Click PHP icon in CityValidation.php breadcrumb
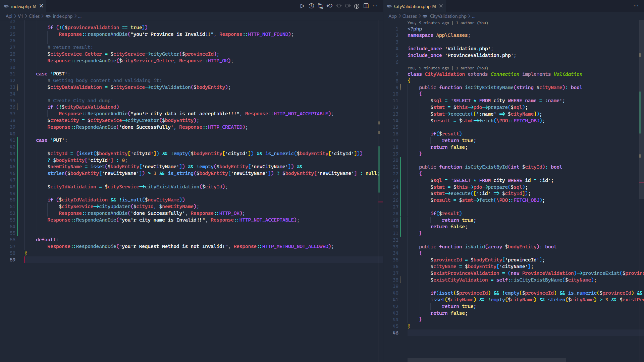The image size is (644, 362). tap(425, 16)
